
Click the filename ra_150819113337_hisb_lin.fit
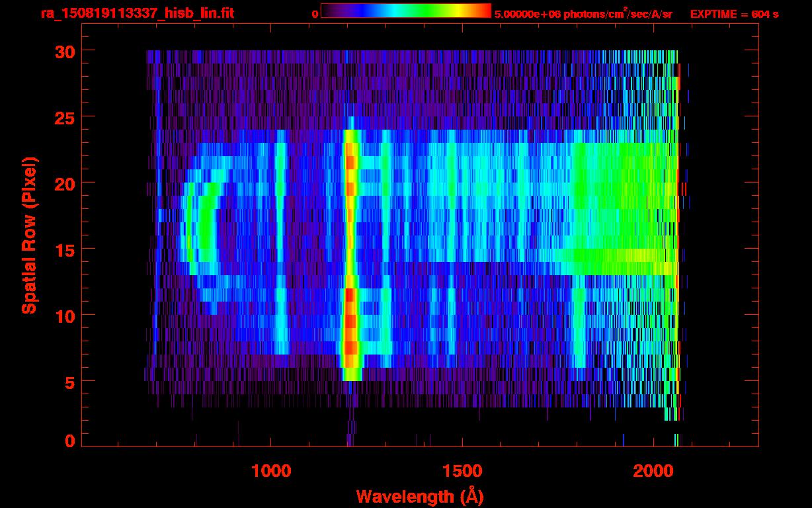137,13
